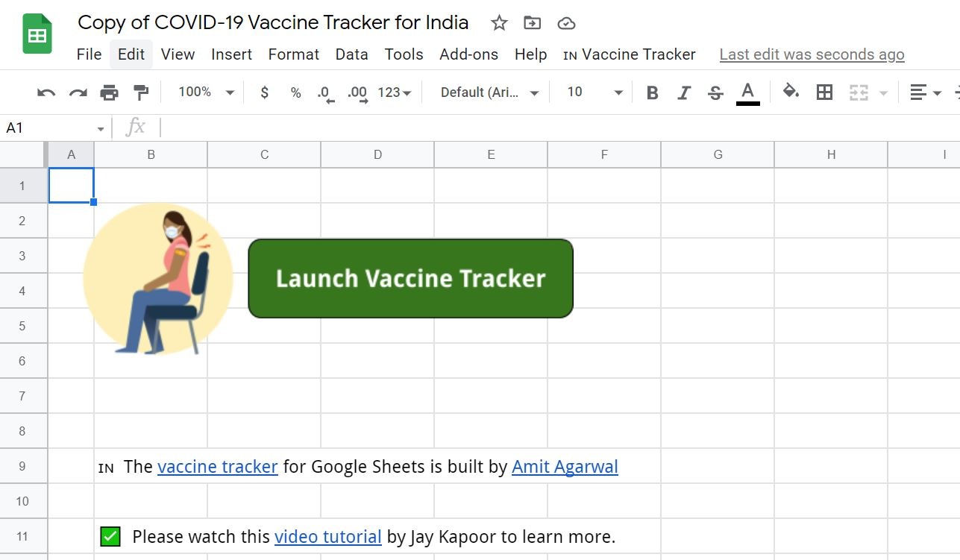The image size is (960, 560).
Task: Follow the Amit Agarwal link
Action: [x=565, y=466]
